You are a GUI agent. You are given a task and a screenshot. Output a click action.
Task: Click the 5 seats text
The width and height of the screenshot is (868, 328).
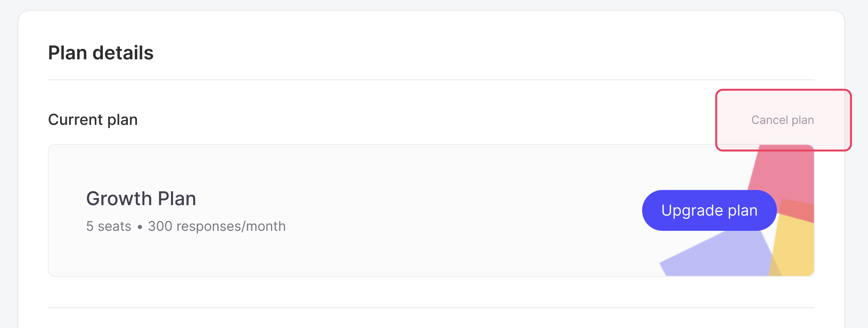109,226
